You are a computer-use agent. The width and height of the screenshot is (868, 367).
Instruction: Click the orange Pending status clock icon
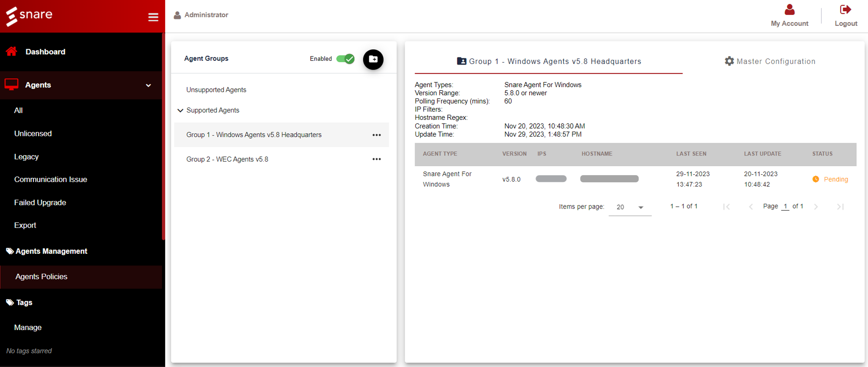[x=815, y=179]
